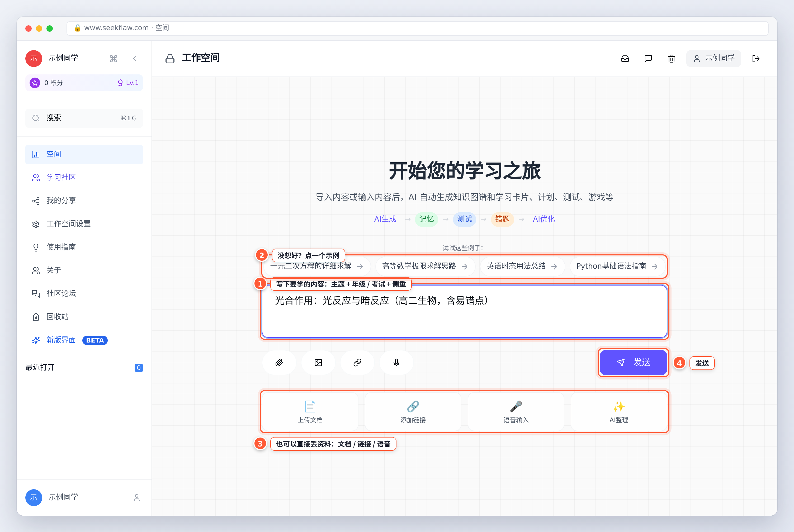Click the lock icon beside 工作空间
This screenshot has height=532, width=794.
pyautogui.click(x=170, y=59)
